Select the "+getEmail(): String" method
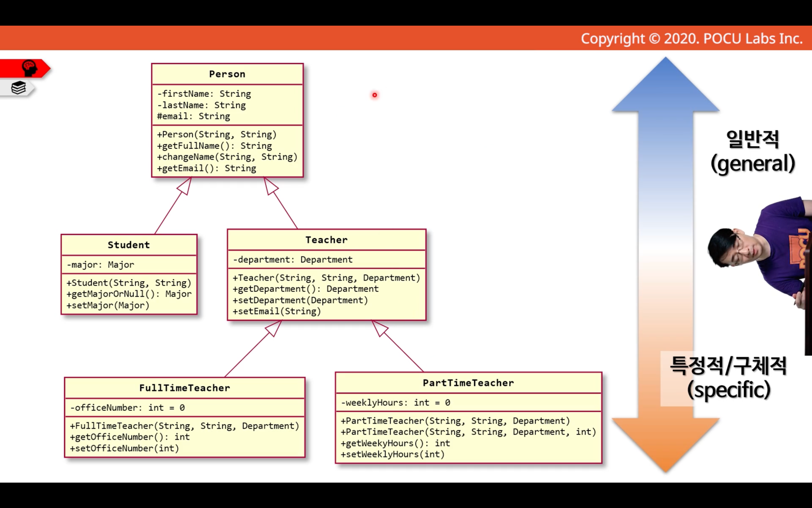812x508 pixels. point(207,168)
